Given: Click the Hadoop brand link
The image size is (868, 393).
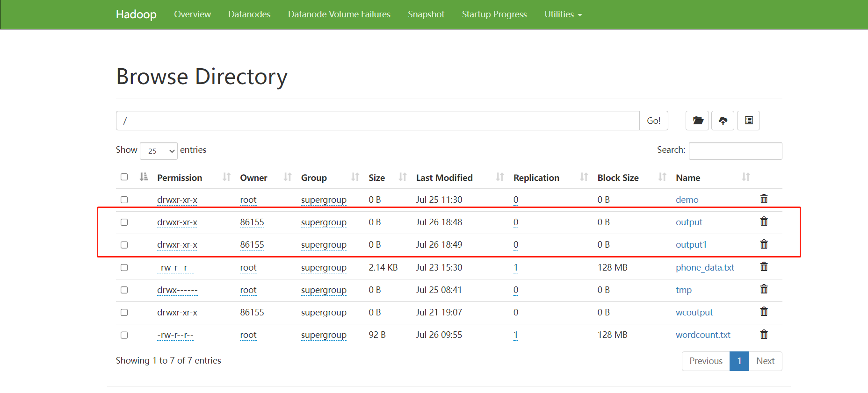Looking at the screenshot, I should point(136,14).
